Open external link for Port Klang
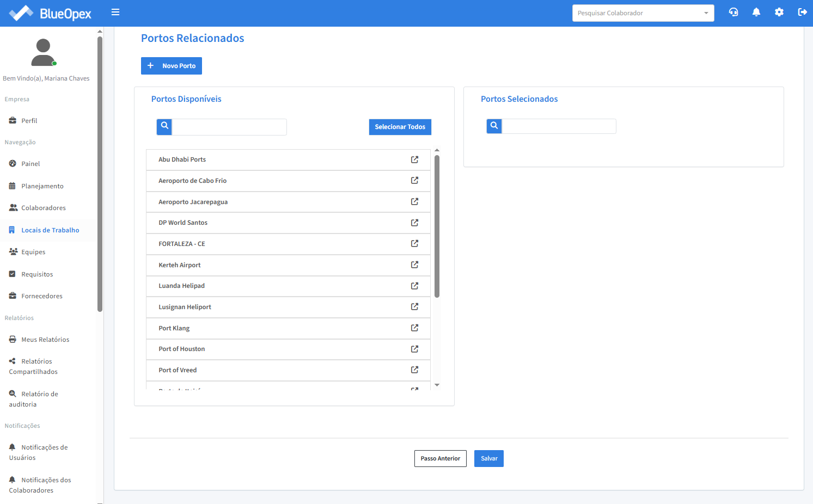 coord(414,328)
